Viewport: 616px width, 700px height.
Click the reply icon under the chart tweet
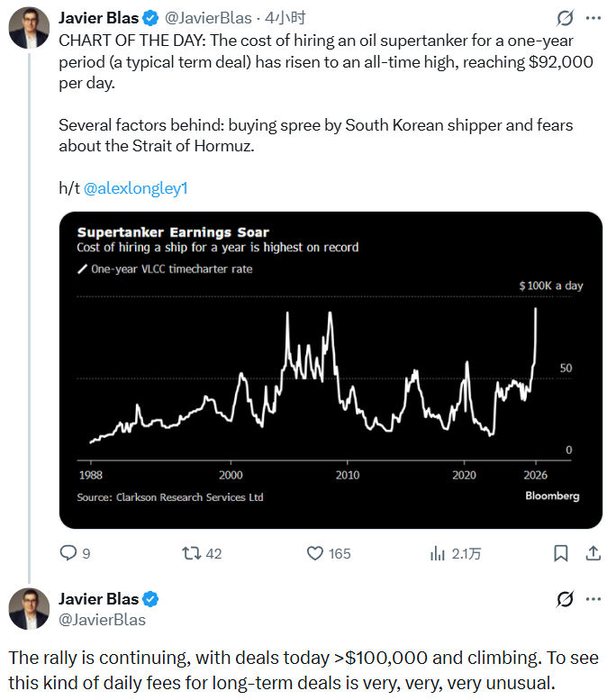tap(68, 552)
